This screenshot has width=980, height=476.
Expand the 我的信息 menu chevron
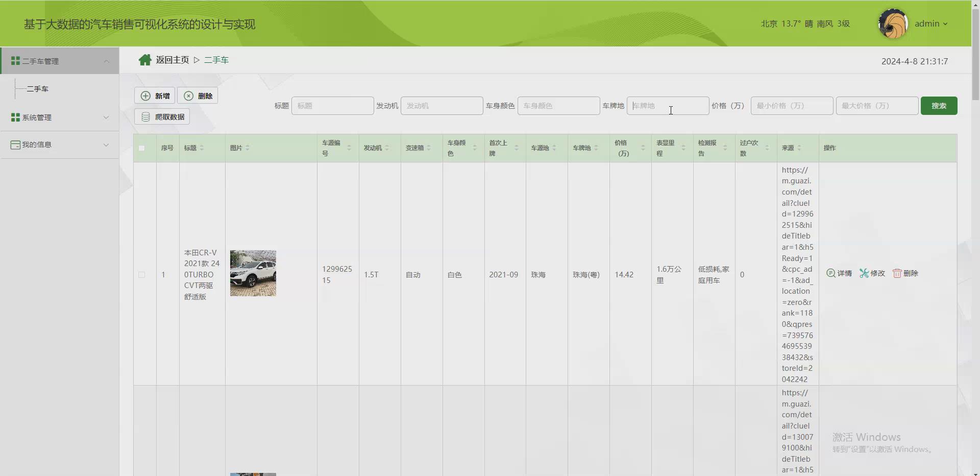[106, 145]
